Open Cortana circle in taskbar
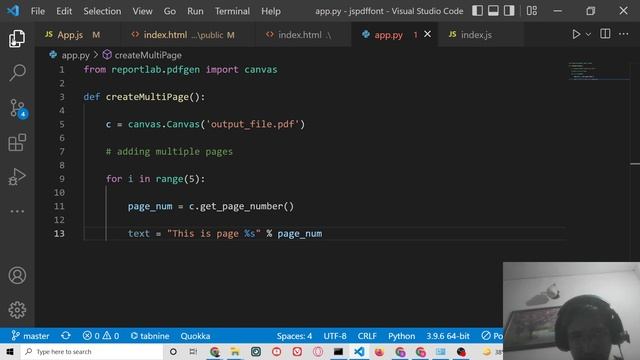Screen dimensions: 640x360 (173, 351)
